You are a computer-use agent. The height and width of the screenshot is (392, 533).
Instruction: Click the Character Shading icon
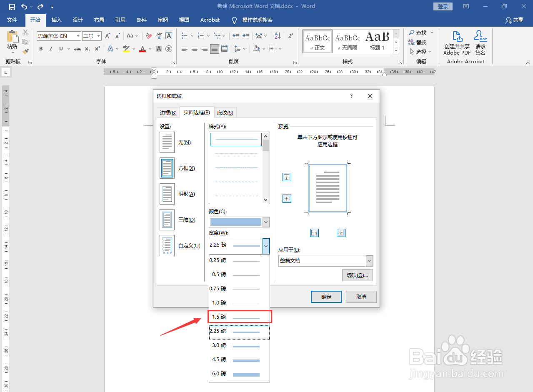pos(159,49)
